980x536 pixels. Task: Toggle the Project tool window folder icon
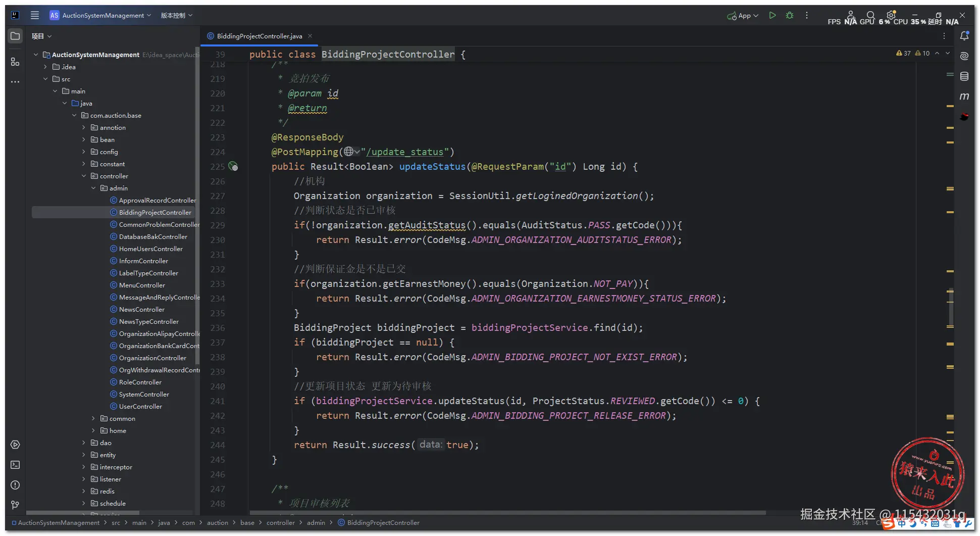point(15,36)
